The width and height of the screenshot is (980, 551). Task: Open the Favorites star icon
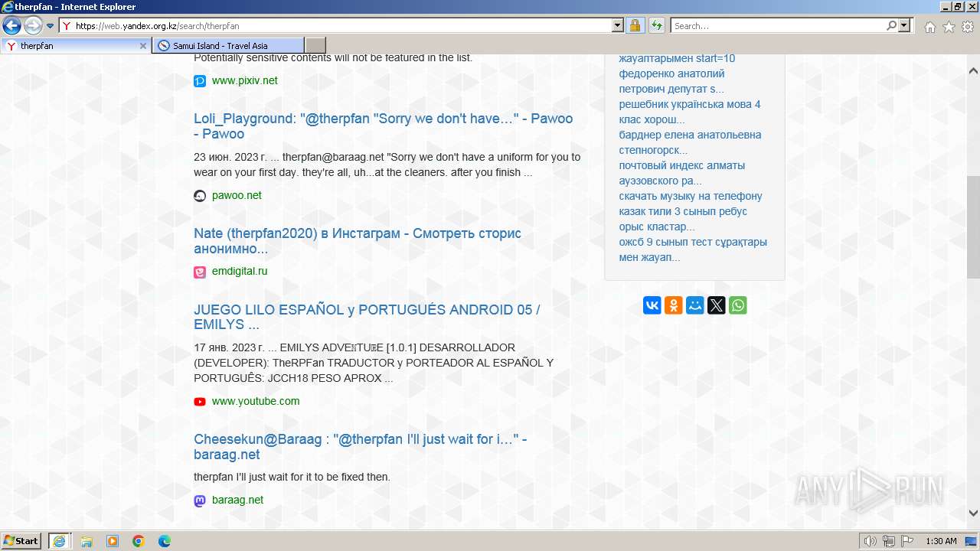pos(949,27)
